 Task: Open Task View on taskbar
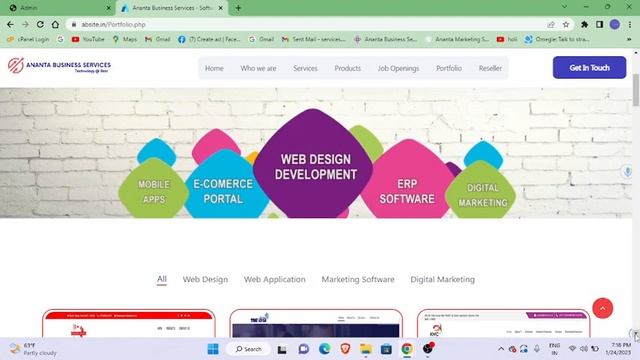pyautogui.click(x=282, y=349)
